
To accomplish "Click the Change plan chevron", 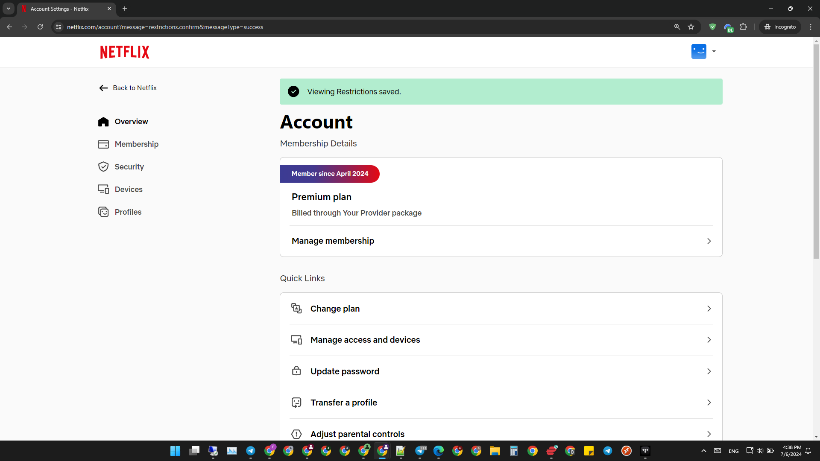I will click(x=709, y=309).
